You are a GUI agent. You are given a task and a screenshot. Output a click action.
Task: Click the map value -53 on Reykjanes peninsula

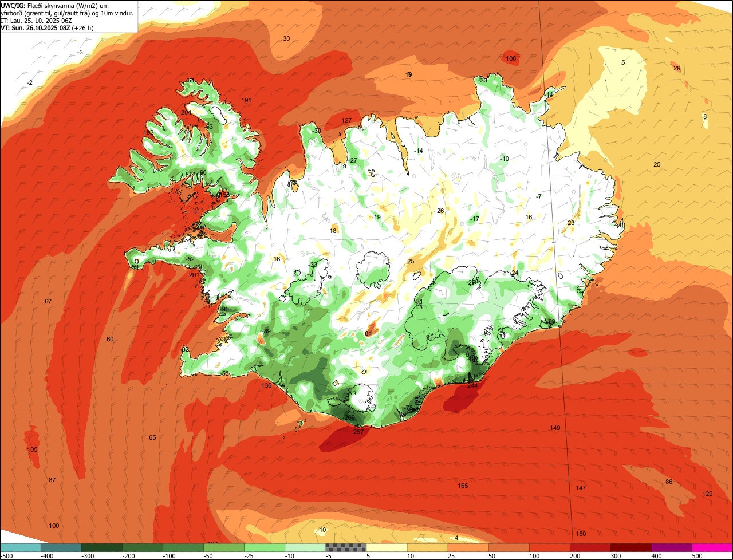(225, 373)
